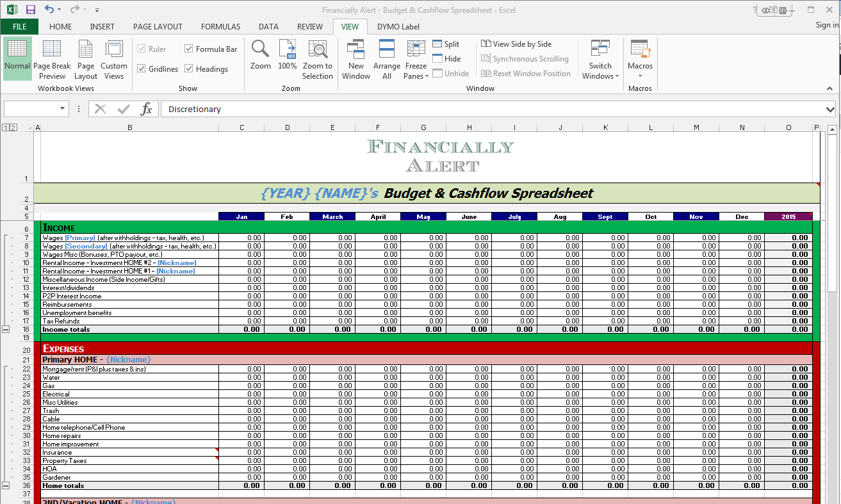The width and height of the screenshot is (841, 504).
Task: Open the FILE tab
Action: click(x=19, y=27)
